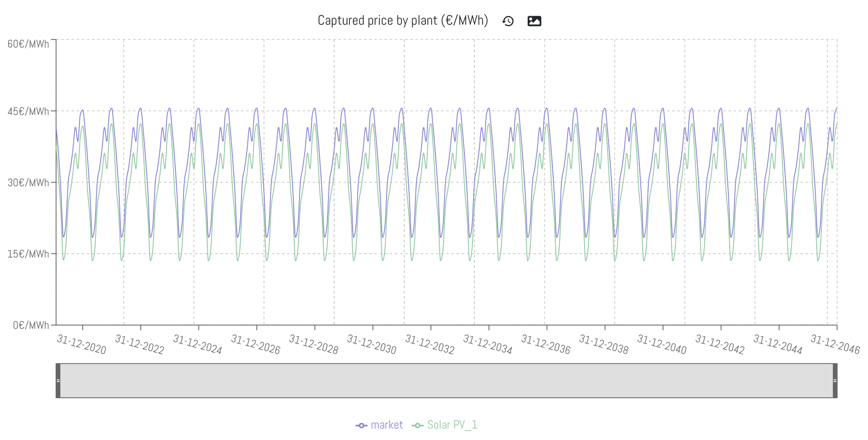Click the middle of the gray zoom range bar

tap(446, 381)
